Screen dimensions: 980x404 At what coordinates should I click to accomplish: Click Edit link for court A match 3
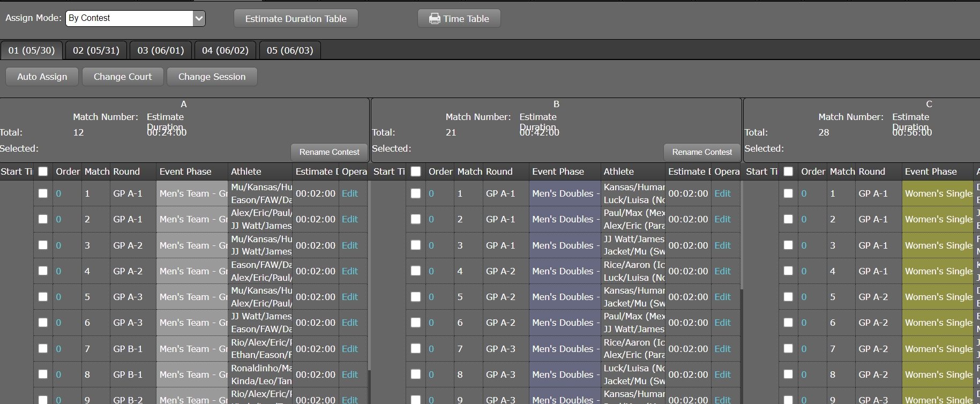(349, 245)
